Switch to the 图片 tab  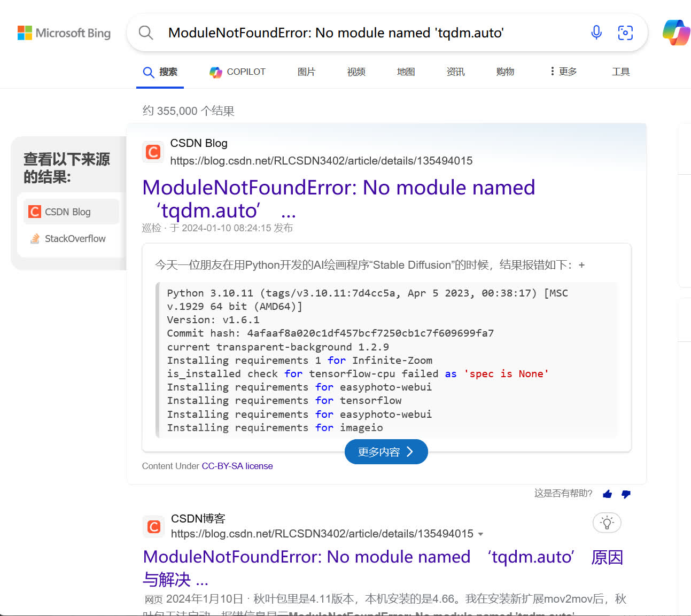click(306, 72)
